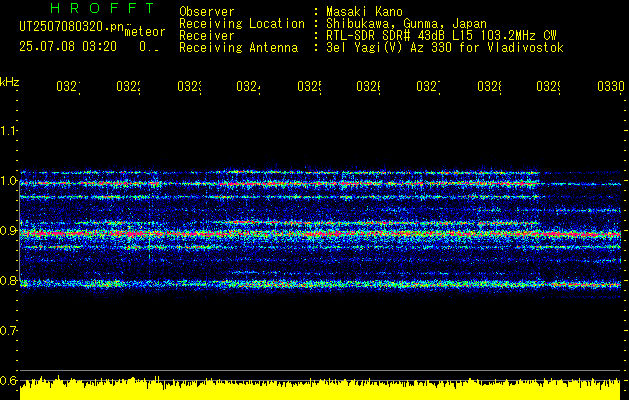Click the 0323 time marker

pyautogui.click(x=189, y=87)
